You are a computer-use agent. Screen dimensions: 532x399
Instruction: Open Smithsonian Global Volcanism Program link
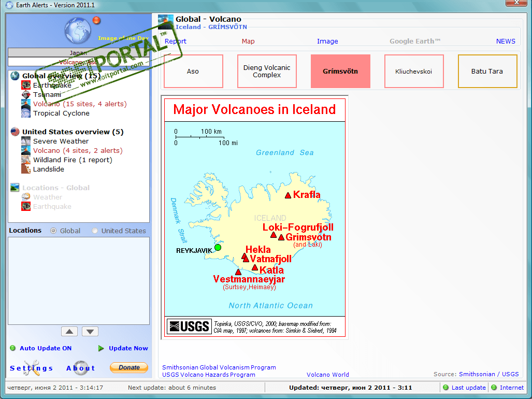[x=219, y=367]
